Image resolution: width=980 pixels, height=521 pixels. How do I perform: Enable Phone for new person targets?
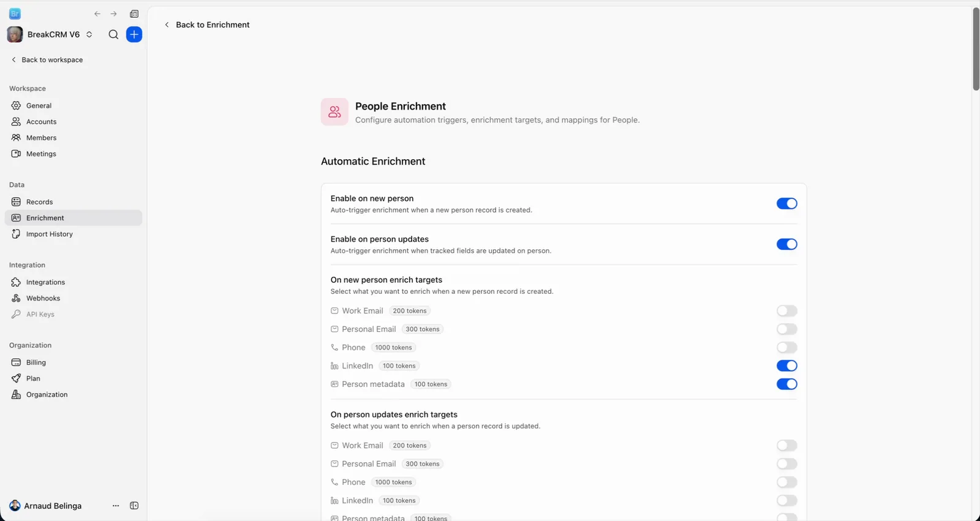coord(786,348)
